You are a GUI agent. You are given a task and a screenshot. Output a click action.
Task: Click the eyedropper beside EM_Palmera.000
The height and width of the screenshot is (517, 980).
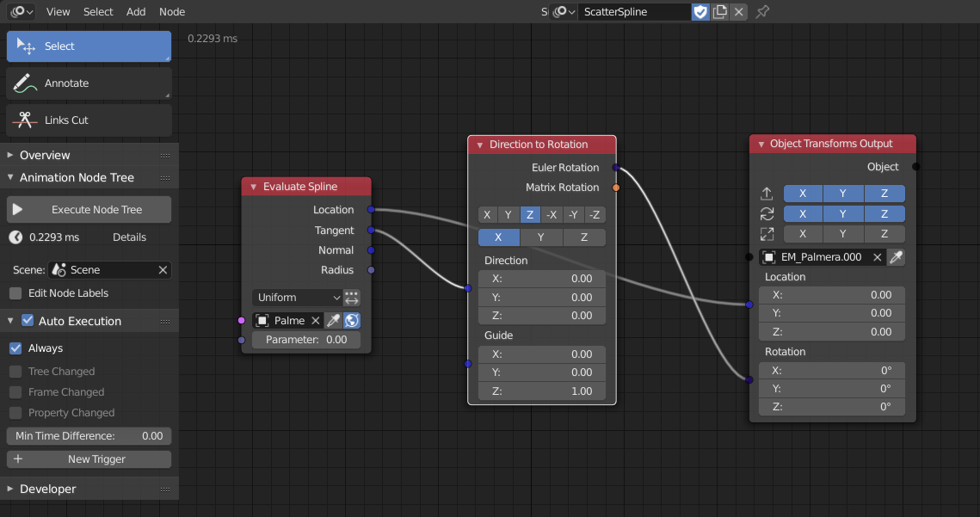(896, 257)
